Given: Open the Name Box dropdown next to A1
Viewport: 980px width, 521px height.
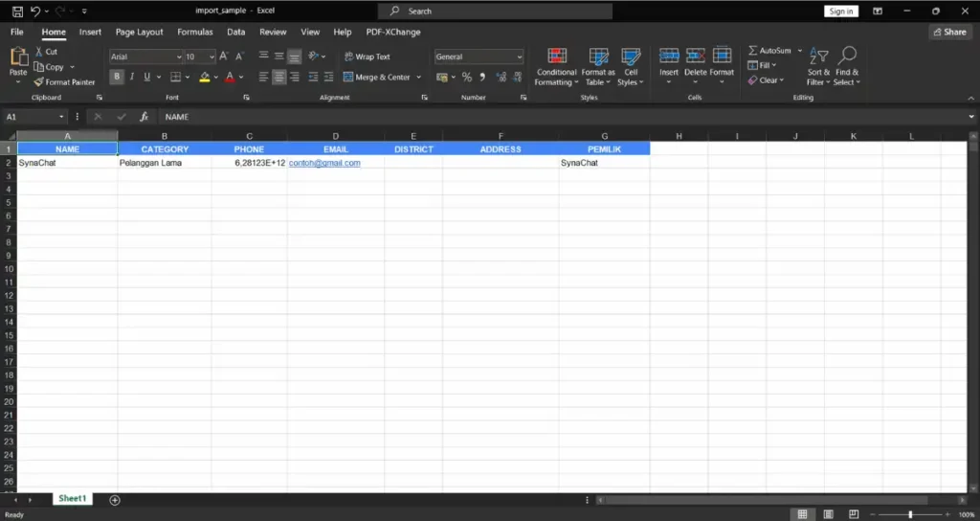Looking at the screenshot, I should point(61,117).
